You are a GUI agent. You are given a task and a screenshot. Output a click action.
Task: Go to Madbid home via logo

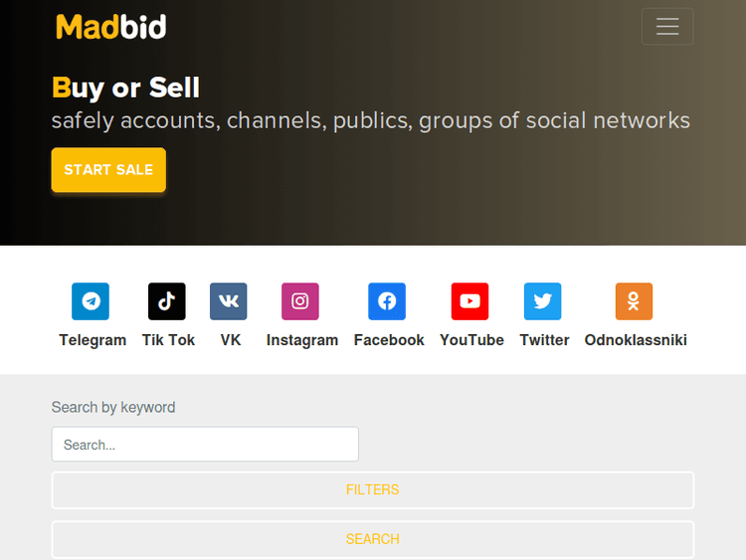(x=111, y=27)
